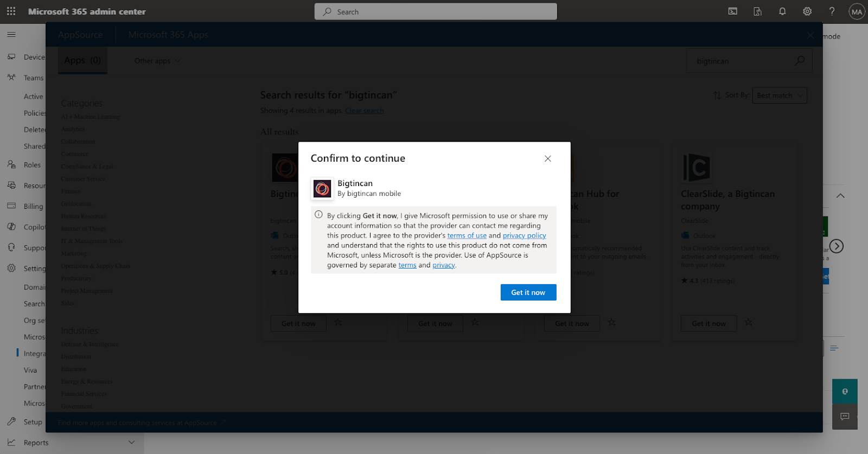Click the search magnifier in AppSource
868x454 pixels.
click(x=800, y=61)
